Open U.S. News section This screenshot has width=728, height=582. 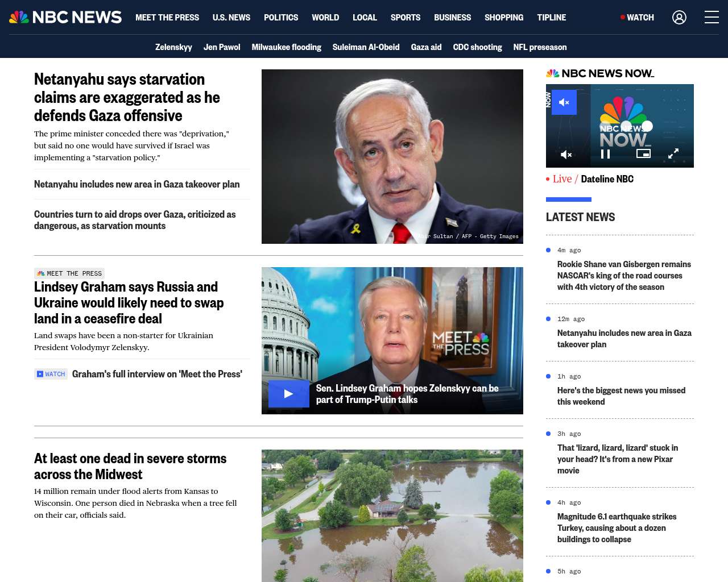pyautogui.click(x=231, y=18)
